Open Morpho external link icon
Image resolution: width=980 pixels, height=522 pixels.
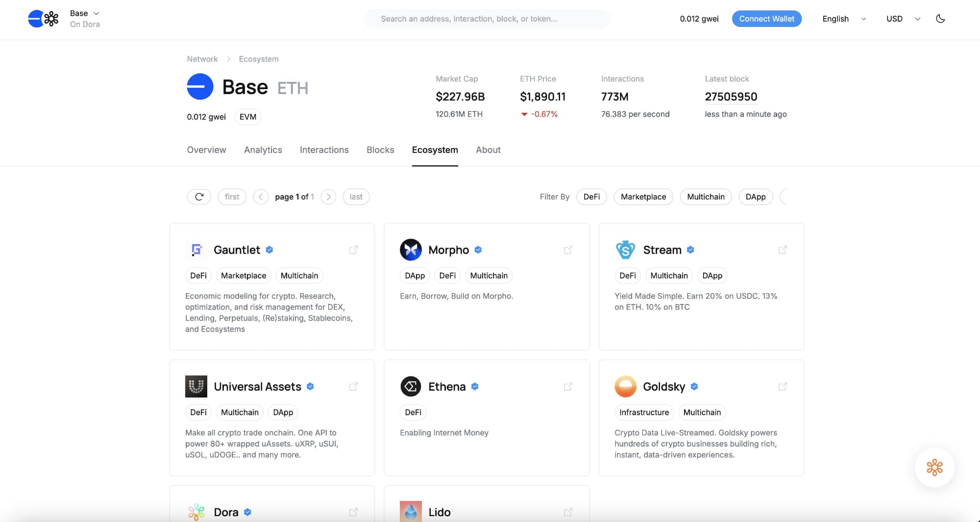coord(568,250)
